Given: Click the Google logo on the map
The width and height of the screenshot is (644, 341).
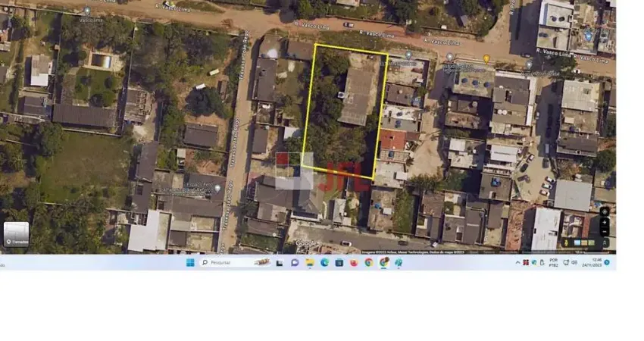Looking at the screenshot, I should pyautogui.click(x=306, y=244).
